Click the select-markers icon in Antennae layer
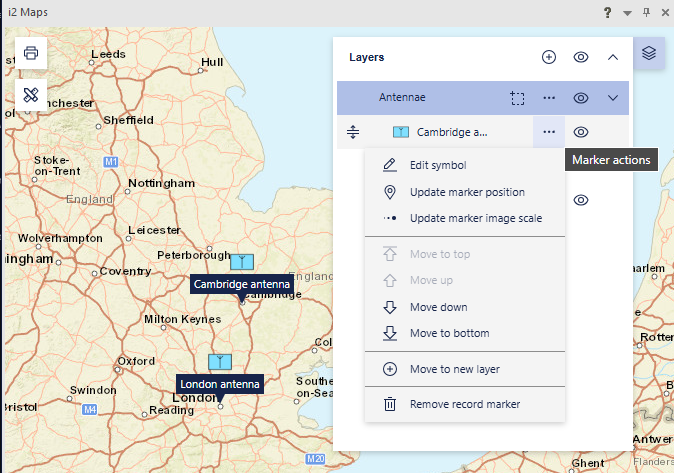The image size is (674, 473). (516, 98)
